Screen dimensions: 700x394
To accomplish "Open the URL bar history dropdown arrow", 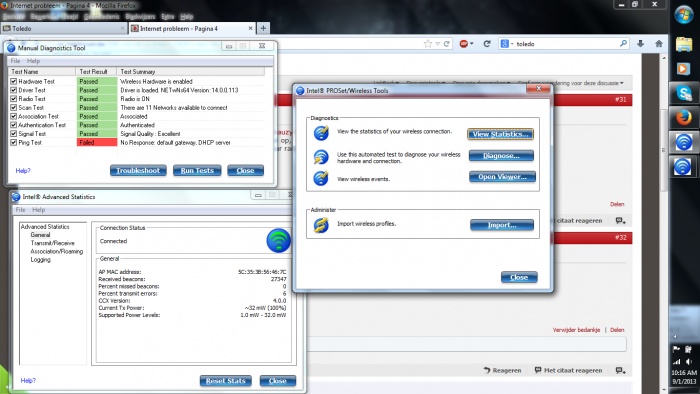I will click(438, 44).
